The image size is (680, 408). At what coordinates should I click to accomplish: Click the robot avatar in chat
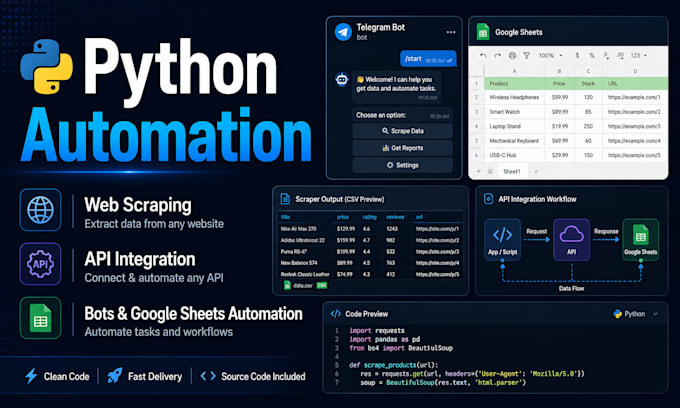coord(342,79)
